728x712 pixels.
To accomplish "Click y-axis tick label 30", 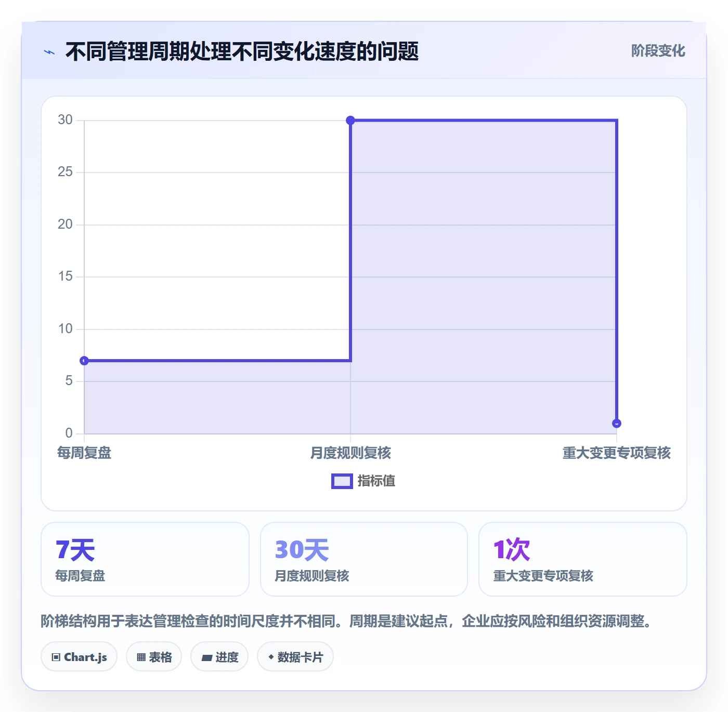I will pyautogui.click(x=65, y=120).
